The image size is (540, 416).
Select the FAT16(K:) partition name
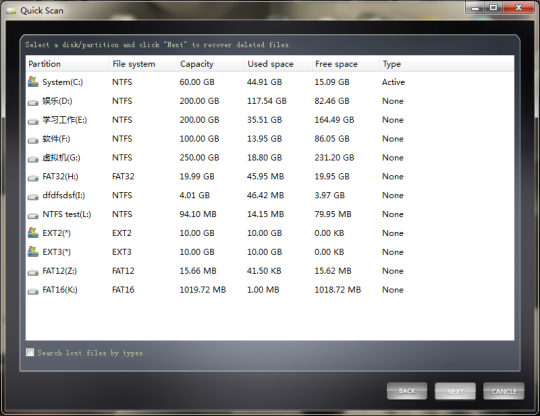60,290
